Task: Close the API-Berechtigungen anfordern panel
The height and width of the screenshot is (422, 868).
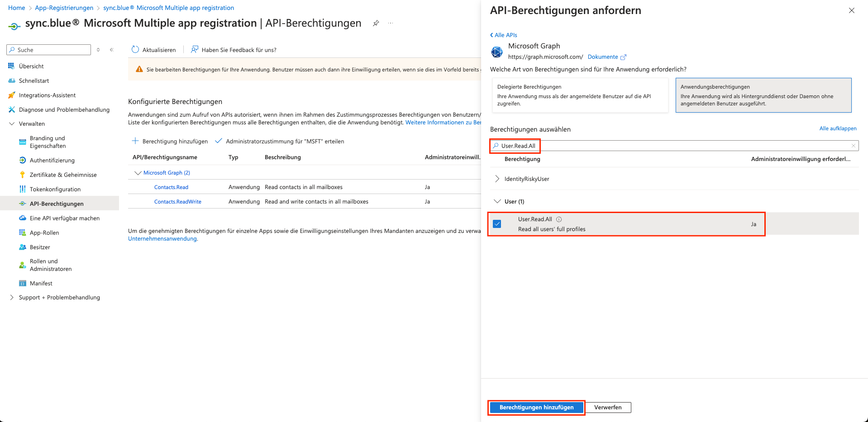Action: click(x=851, y=10)
